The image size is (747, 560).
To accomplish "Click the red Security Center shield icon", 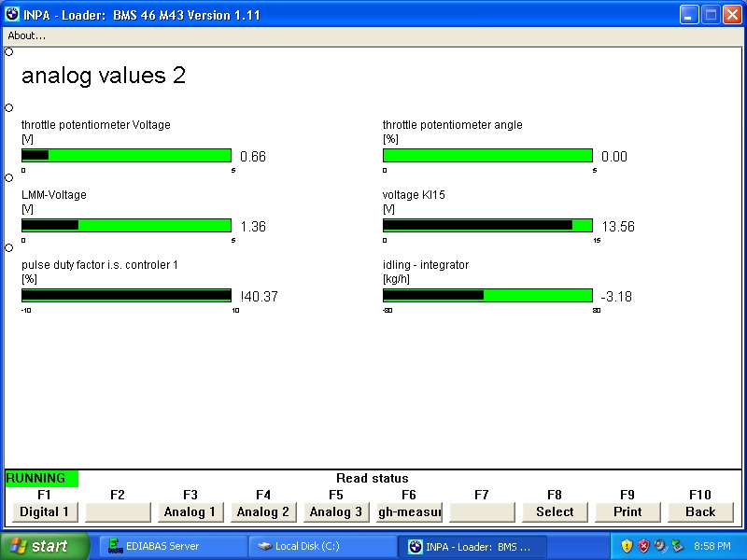I will click(x=643, y=546).
